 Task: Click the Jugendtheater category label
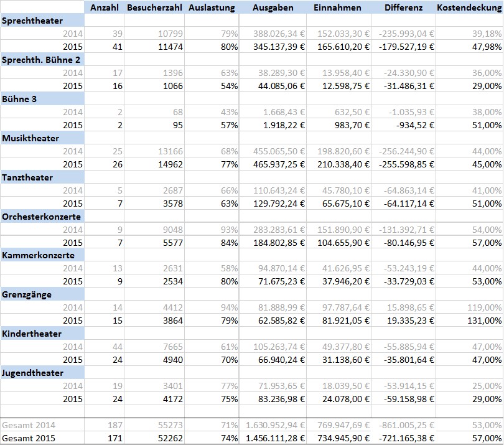pyautogui.click(x=42, y=373)
